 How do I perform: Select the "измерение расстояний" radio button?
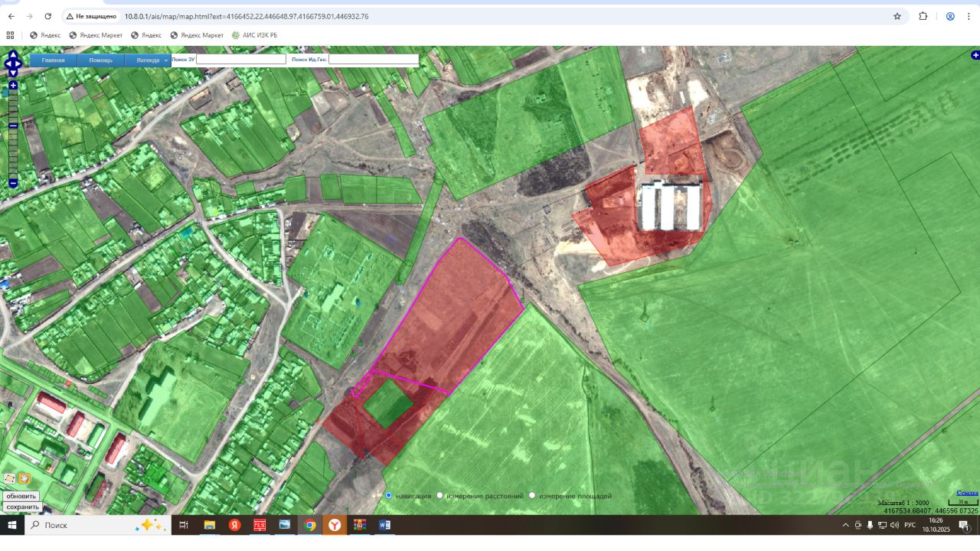[x=439, y=496]
